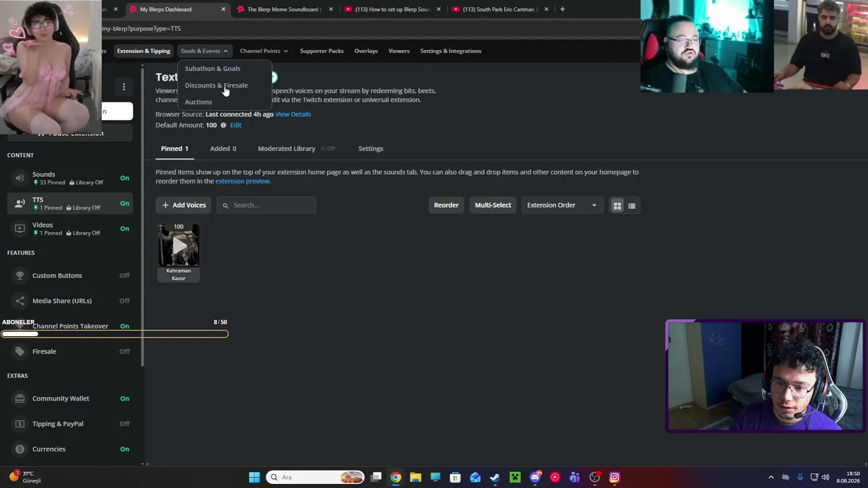Switch to the Settings tab
868x488 pixels.
point(371,148)
